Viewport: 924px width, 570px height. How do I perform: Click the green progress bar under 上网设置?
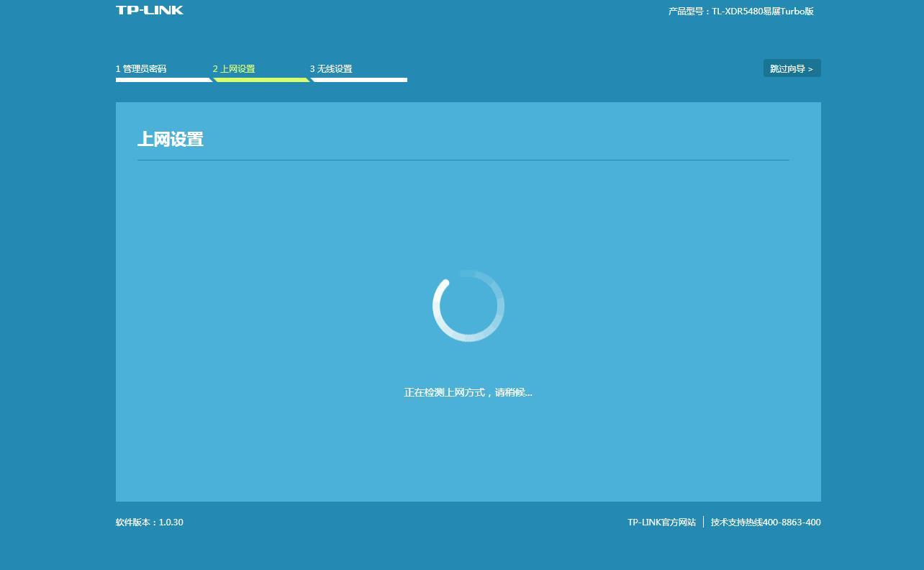coord(261,80)
